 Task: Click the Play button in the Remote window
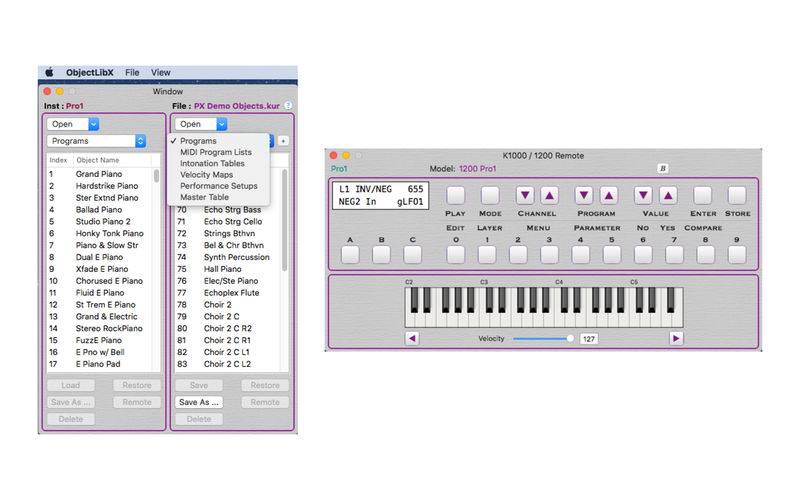point(456,195)
